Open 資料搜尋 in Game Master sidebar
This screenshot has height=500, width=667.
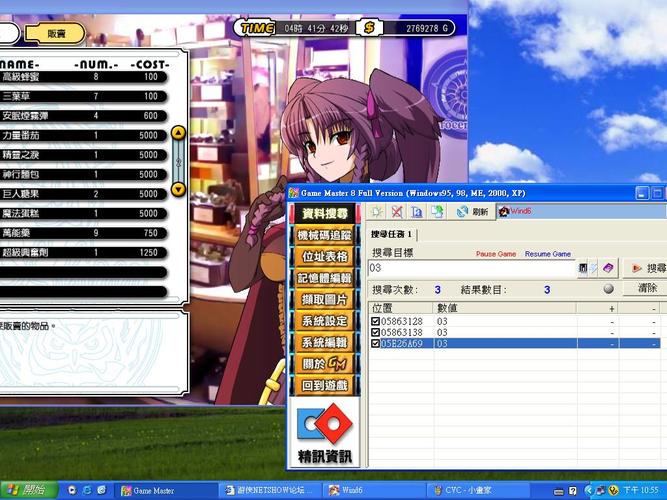coord(325,214)
